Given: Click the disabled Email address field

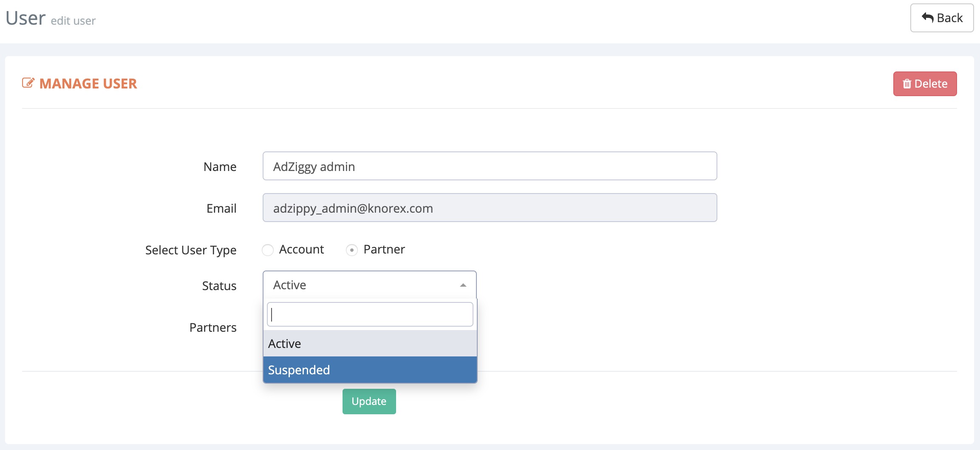Looking at the screenshot, I should (x=490, y=208).
